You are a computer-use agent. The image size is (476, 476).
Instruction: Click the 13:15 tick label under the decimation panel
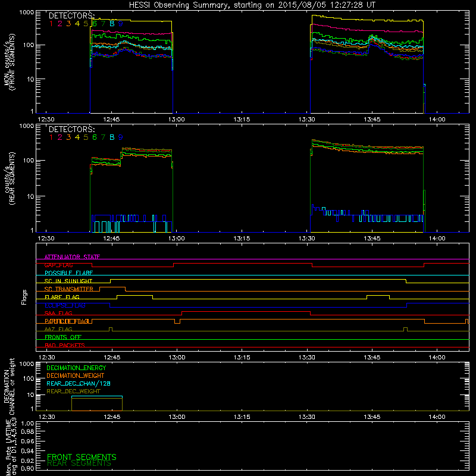pyautogui.click(x=242, y=417)
